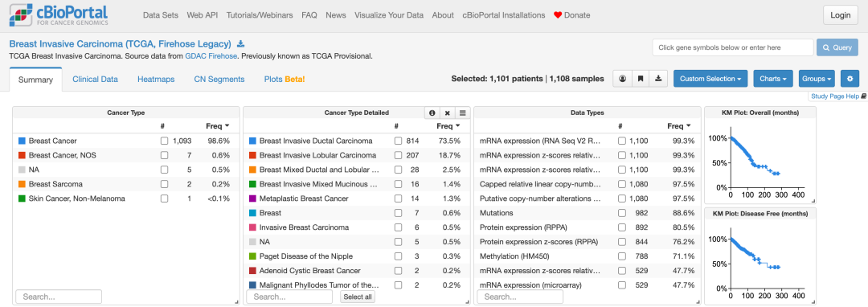Check Breast Invasive Ductal Carcinoma checkbox

(398, 141)
